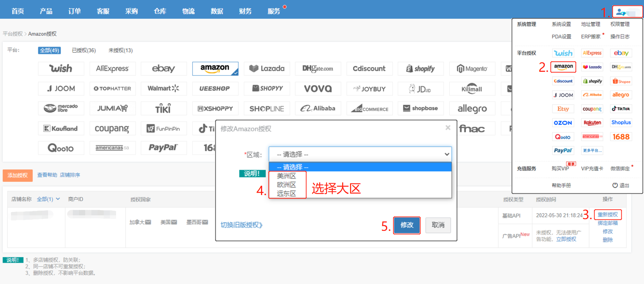This screenshot has width=644, height=284.
Task: Select the Amazon logo in the dropdown panel
Action: click(563, 67)
